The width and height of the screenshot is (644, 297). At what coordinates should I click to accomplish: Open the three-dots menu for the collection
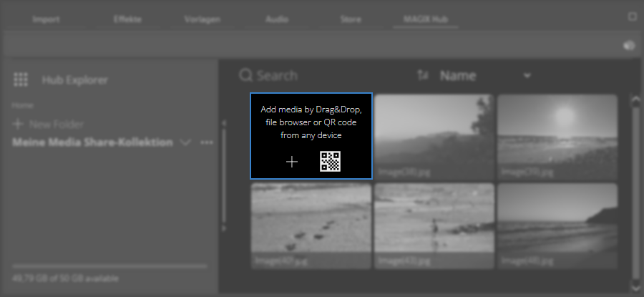[x=207, y=142]
